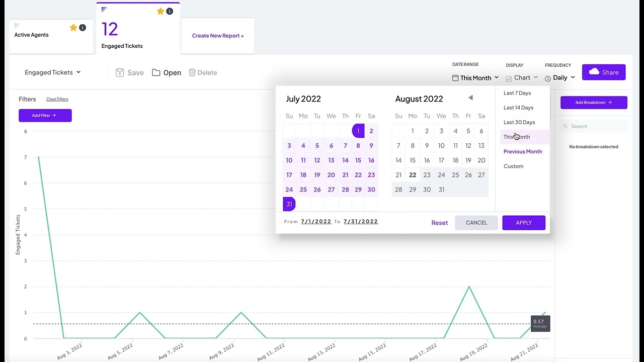Click the star icon on Engaged Tickets card
This screenshot has height=362, width=644.
pos(160,11)
